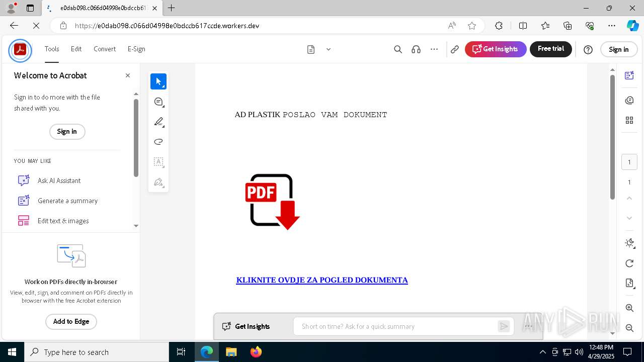Click Sign in button in Welcome panel
Image resolution: width=644 pixels, height=362 pixels.
67,132
